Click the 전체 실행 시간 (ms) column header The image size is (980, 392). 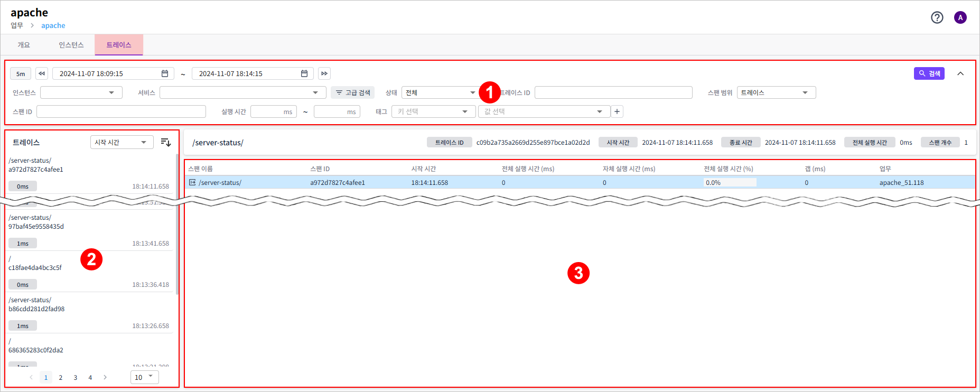[528, 169]
